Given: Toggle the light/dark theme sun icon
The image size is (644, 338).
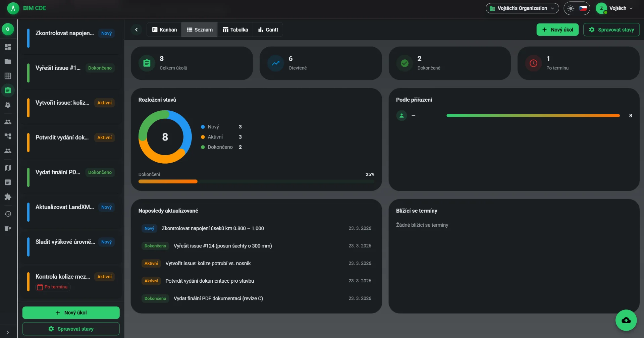Looking at the screenshot, I should coord(571,8).
